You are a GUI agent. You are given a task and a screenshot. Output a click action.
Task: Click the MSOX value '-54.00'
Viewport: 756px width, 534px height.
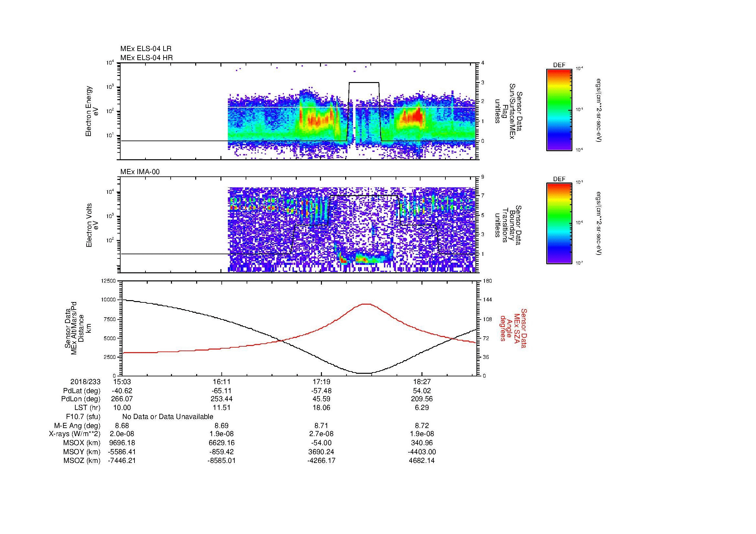[321, 443]
